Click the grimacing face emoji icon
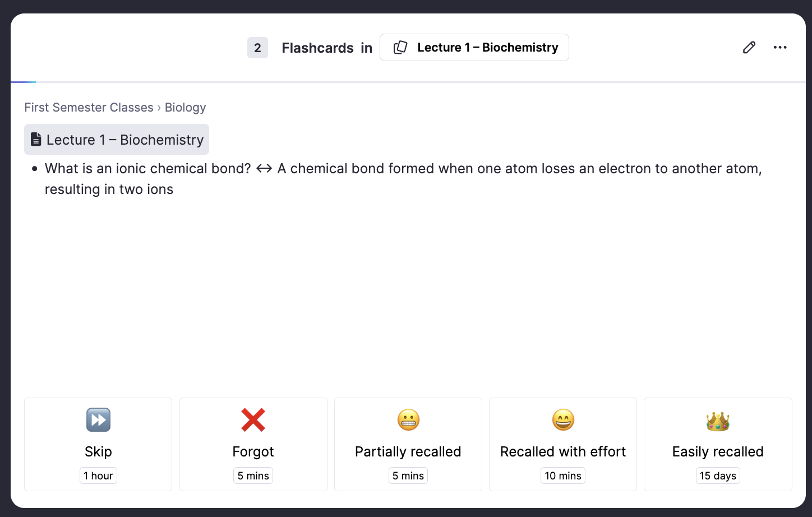This screenshot has height=517, width=812. 408,420
